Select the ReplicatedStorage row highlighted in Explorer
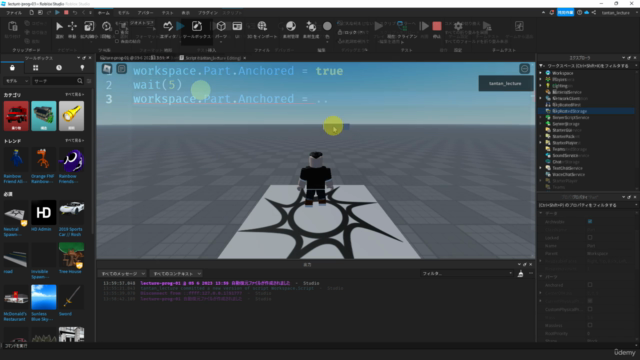This screenshot has height=360, width=640. coord(586,111)
